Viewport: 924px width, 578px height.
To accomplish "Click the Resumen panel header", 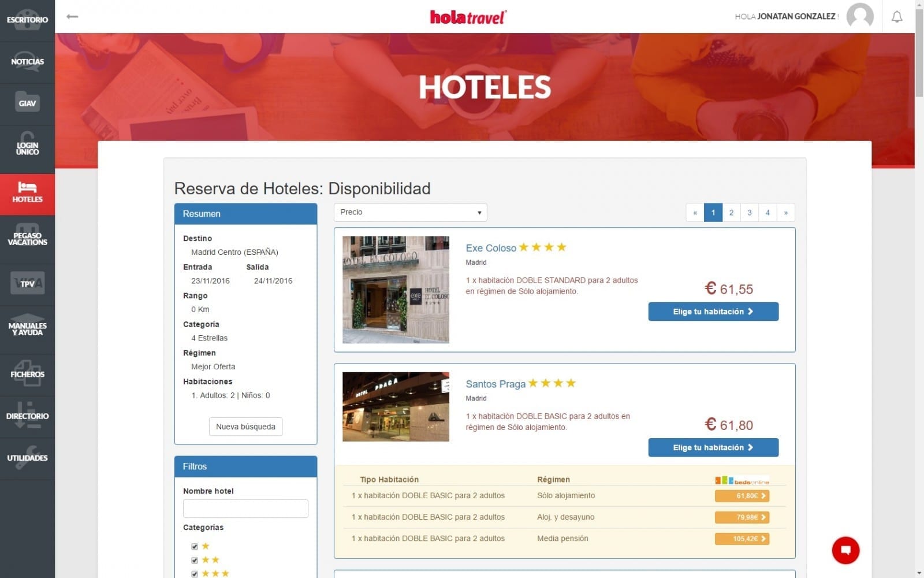I will pos(245,214).
